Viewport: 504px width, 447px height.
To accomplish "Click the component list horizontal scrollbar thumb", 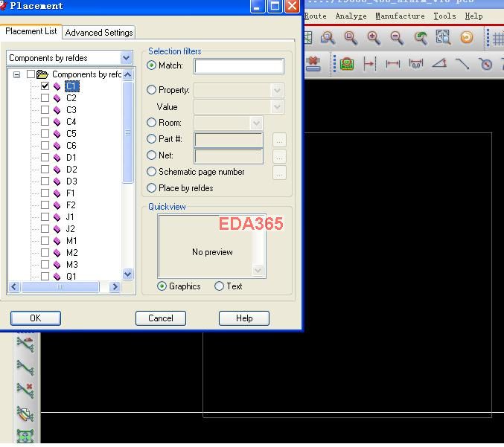I will (60, 286).
